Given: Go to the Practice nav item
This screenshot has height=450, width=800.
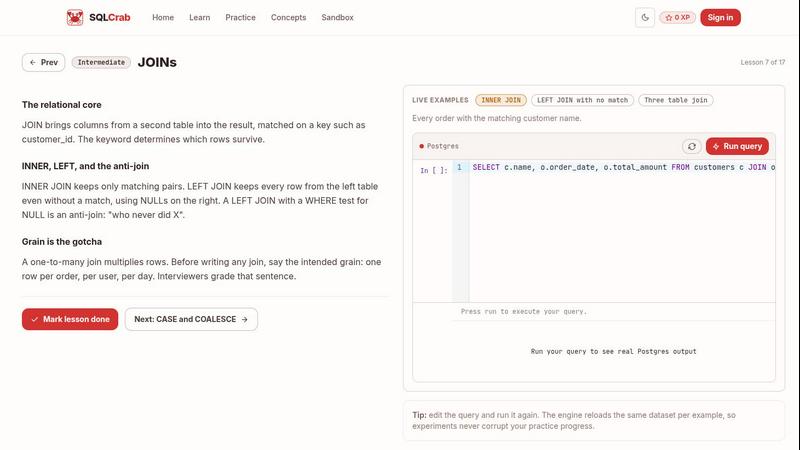Looking at the screenshot, I should 240,17.
